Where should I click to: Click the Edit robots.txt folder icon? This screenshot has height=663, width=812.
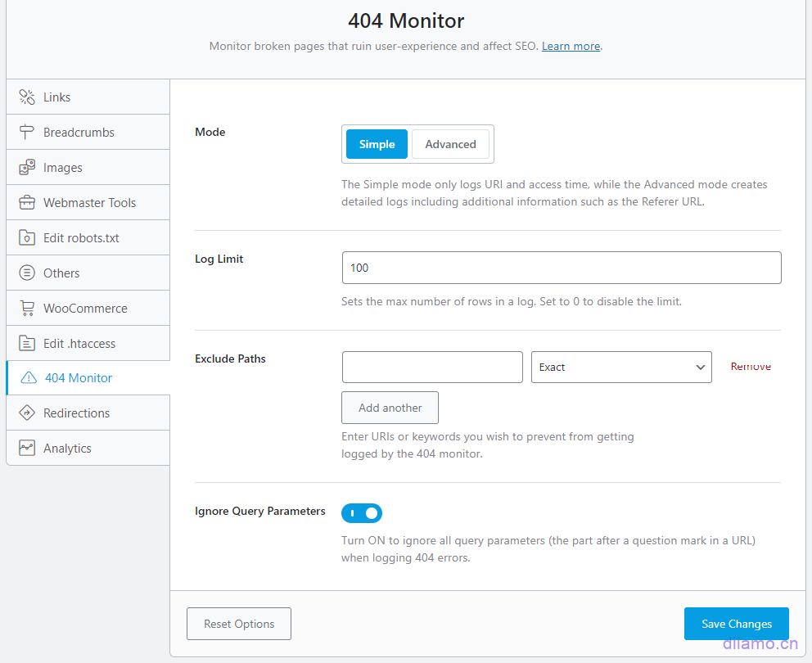[x=27, y=238]
